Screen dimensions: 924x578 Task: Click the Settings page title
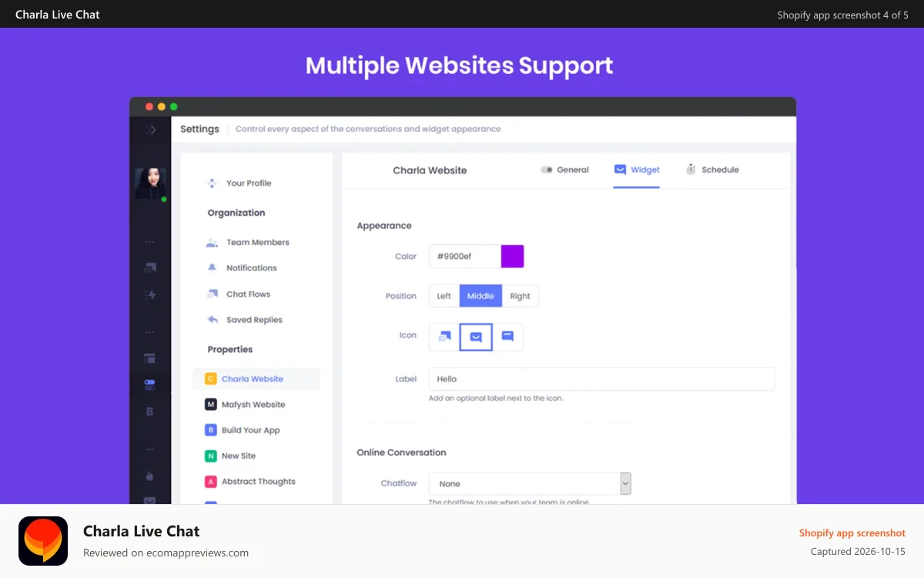(x=199, y=129)
